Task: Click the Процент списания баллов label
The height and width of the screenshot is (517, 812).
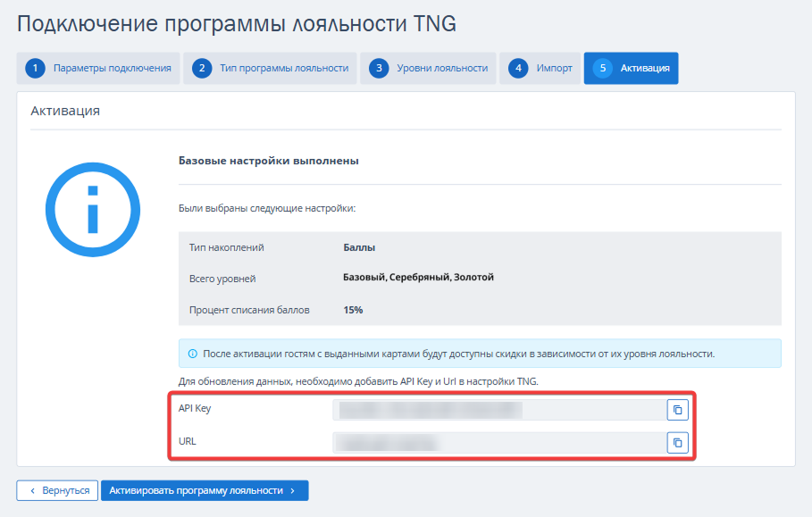Action: [249, 310]
